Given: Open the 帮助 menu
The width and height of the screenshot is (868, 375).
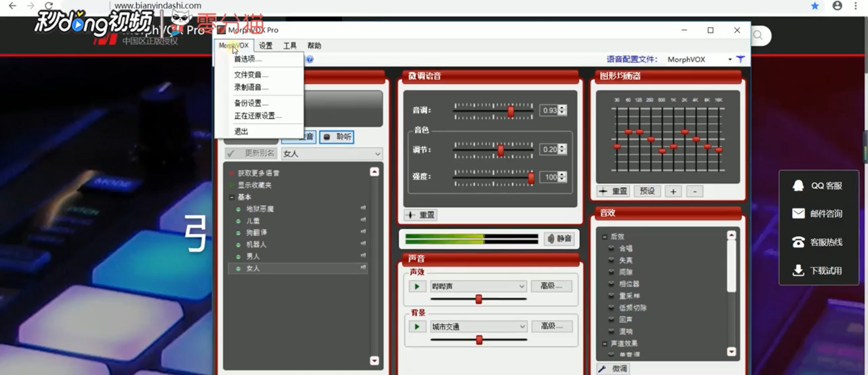Looking at the screenshot, I should [x=314, y=45].
